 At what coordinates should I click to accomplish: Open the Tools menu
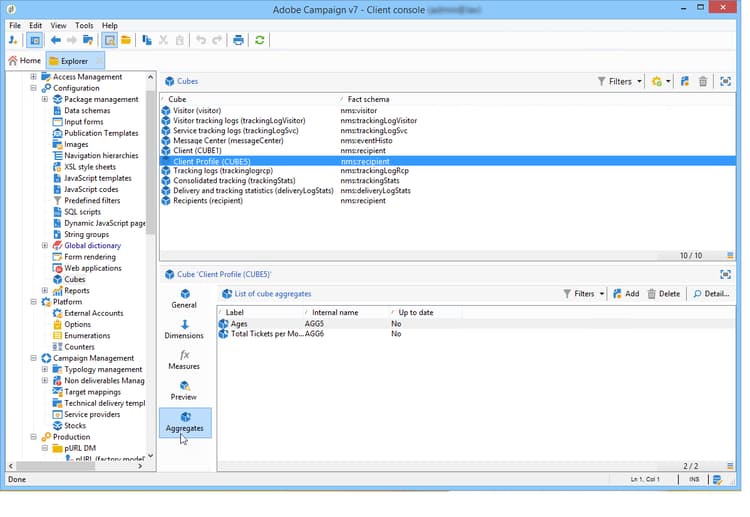point(84,25)
